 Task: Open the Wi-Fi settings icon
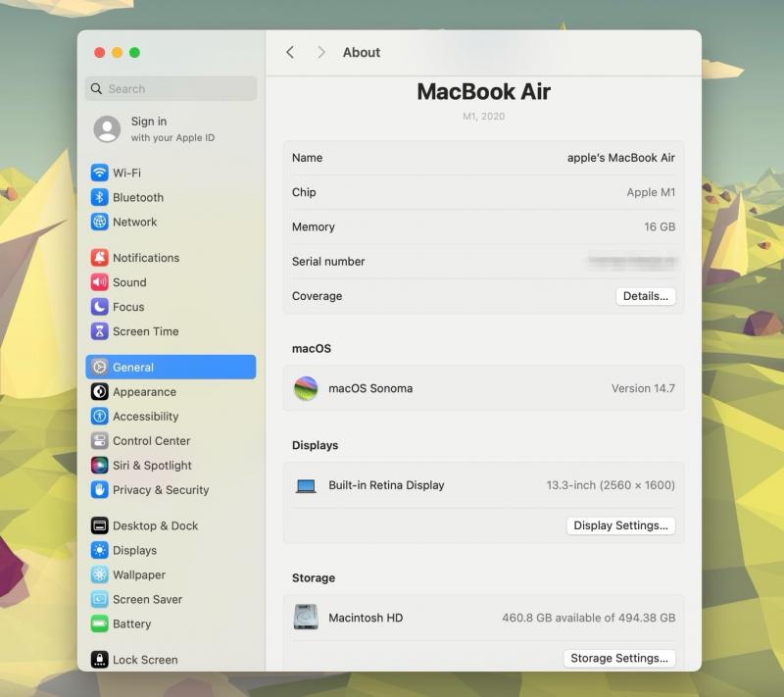click(100, 173)
